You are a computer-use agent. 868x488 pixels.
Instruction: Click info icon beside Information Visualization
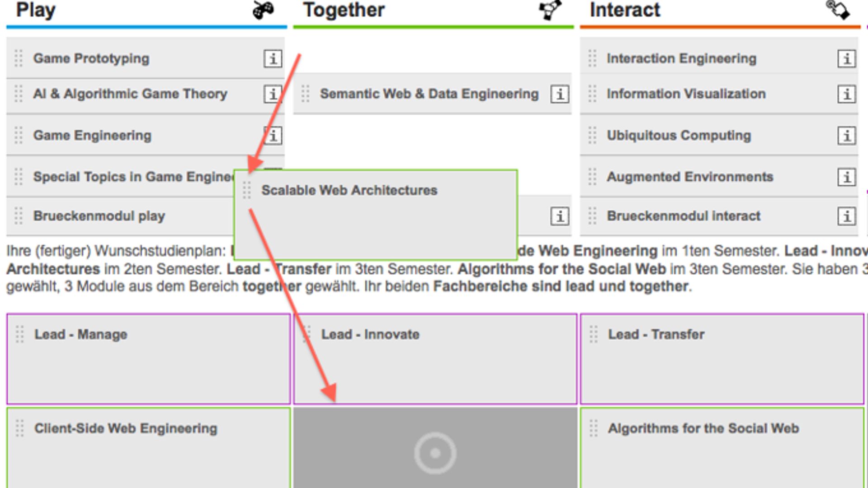pyautogui.click(x=847, y=94)
